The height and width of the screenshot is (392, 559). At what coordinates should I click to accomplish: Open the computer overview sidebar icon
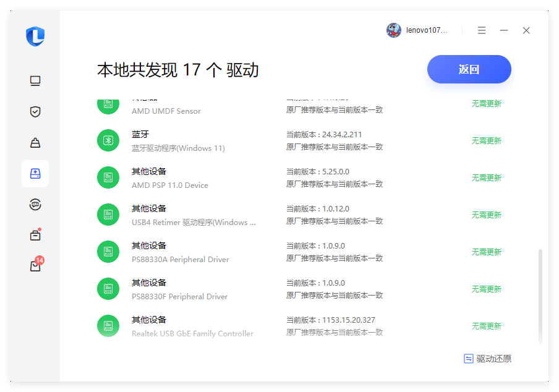click(35, 81)
